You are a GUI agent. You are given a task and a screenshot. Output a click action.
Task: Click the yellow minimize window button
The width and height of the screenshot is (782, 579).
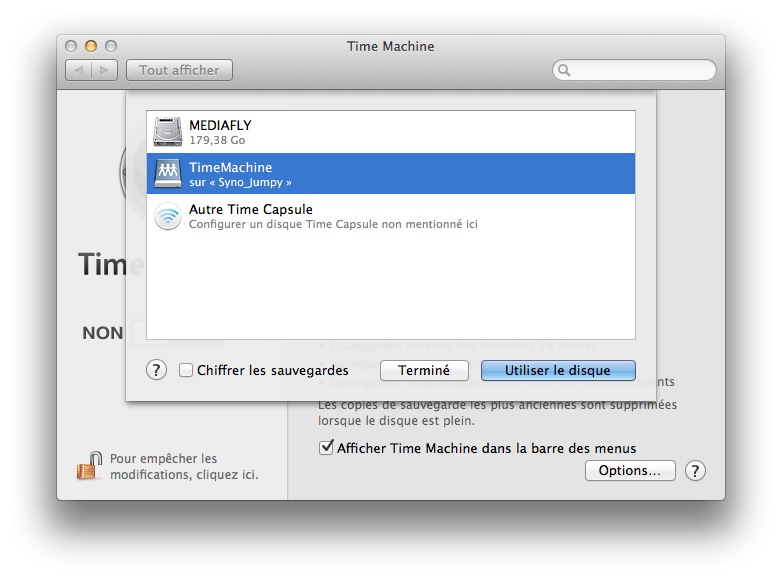point(91,46)
